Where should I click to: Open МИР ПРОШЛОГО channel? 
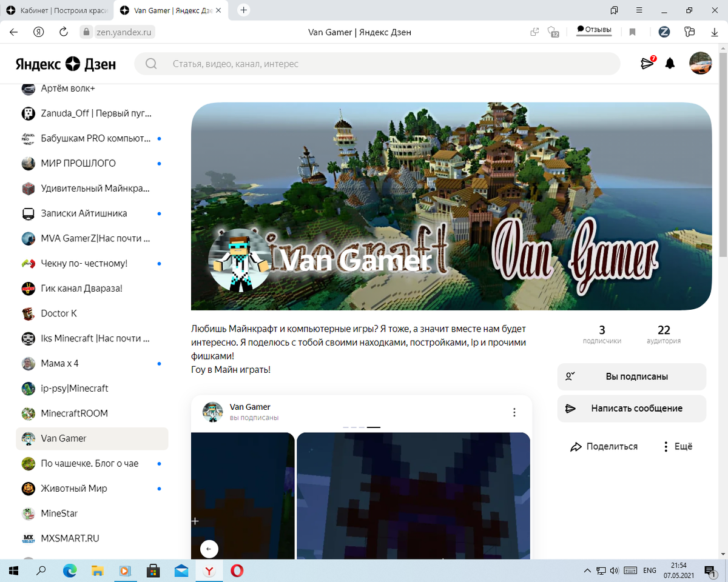(x=92, y=163)
